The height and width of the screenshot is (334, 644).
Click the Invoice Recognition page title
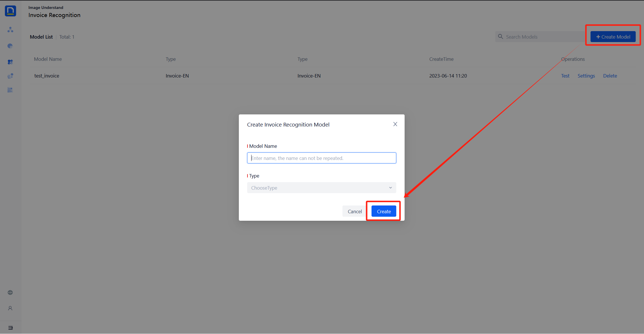54,15
